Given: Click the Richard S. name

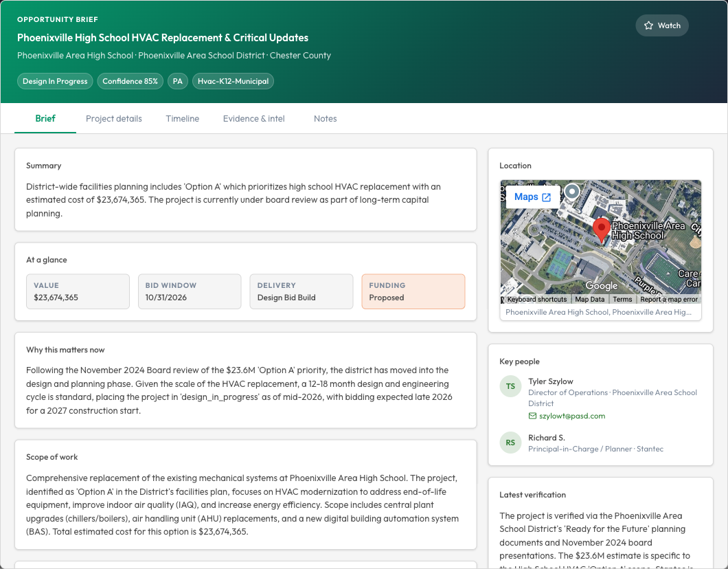Looking at the screenshot, I should pos(547,438).
